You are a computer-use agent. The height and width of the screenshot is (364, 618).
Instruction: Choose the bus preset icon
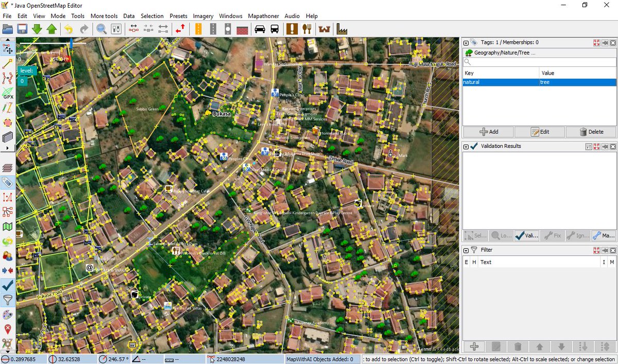point(275,29)
